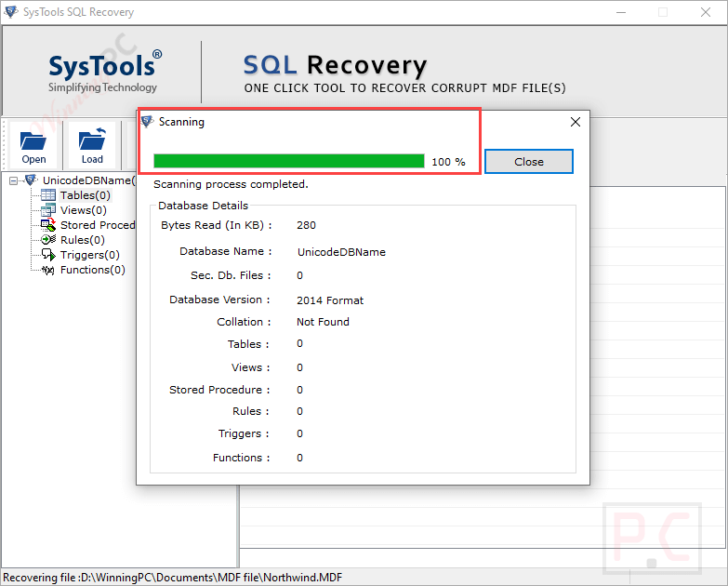The height and width of the screenshot is (586, 728).
Task: Click the 100 % progress label
Action: pos(448,162)
